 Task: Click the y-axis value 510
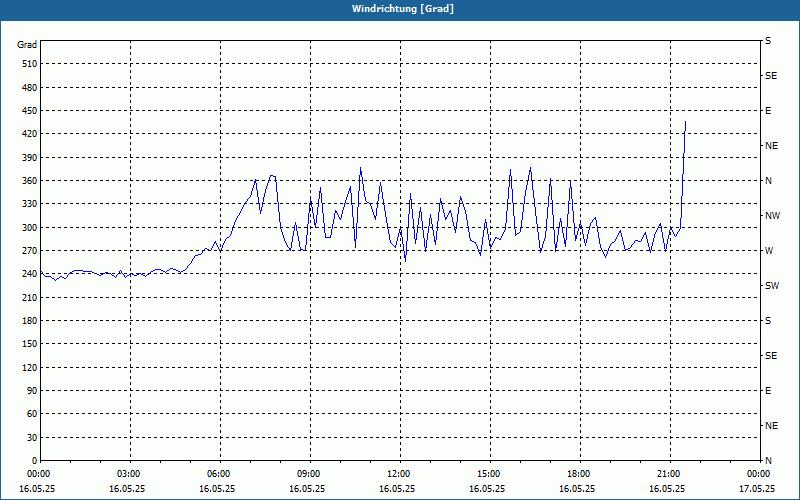[x=30, y=64]
